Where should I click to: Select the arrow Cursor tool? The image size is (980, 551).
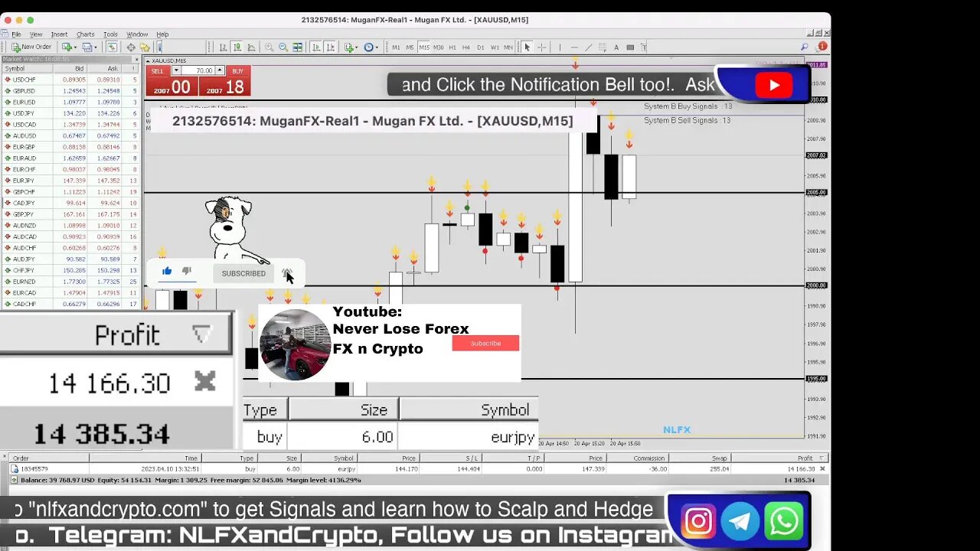[x=527, y=47]
